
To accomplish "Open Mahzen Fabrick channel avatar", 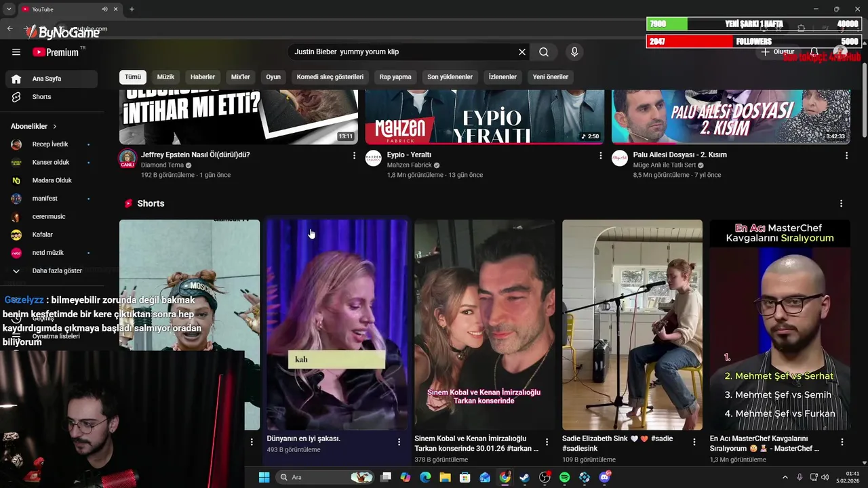I will tap(374, 159).
